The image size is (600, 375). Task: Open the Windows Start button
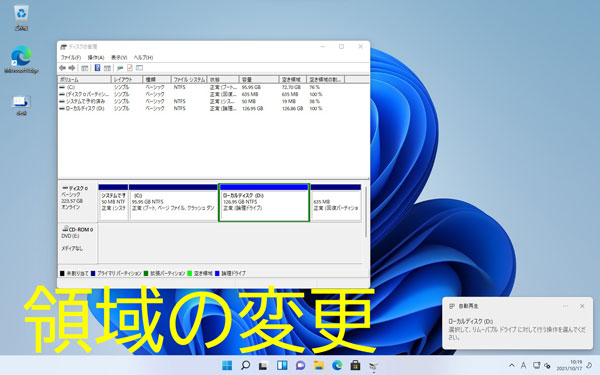(227, 365)
